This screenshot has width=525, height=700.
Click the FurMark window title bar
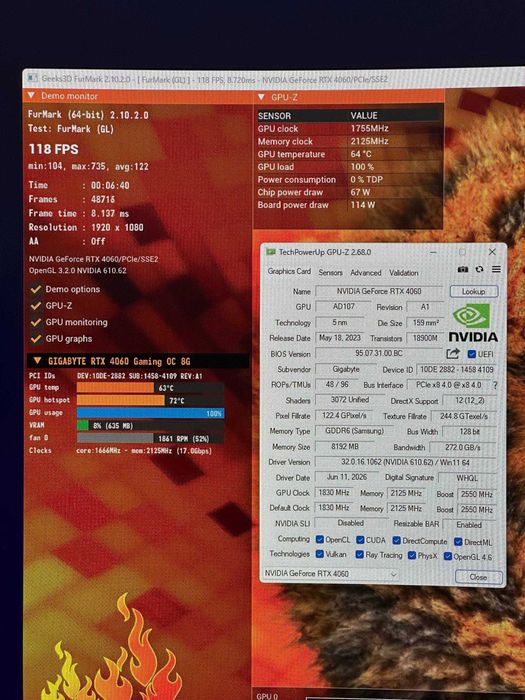tap(274, 79)
